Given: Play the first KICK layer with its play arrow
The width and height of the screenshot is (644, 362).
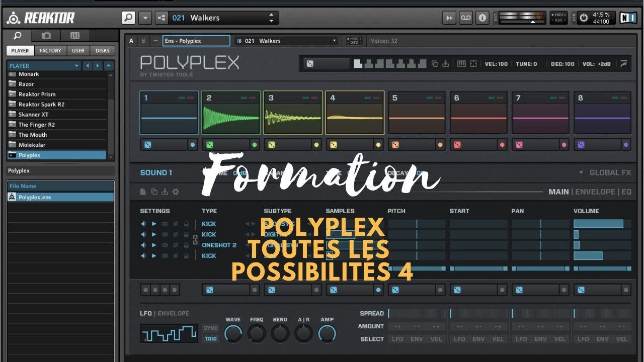Looking at the screenshot, I should point(154,224).
